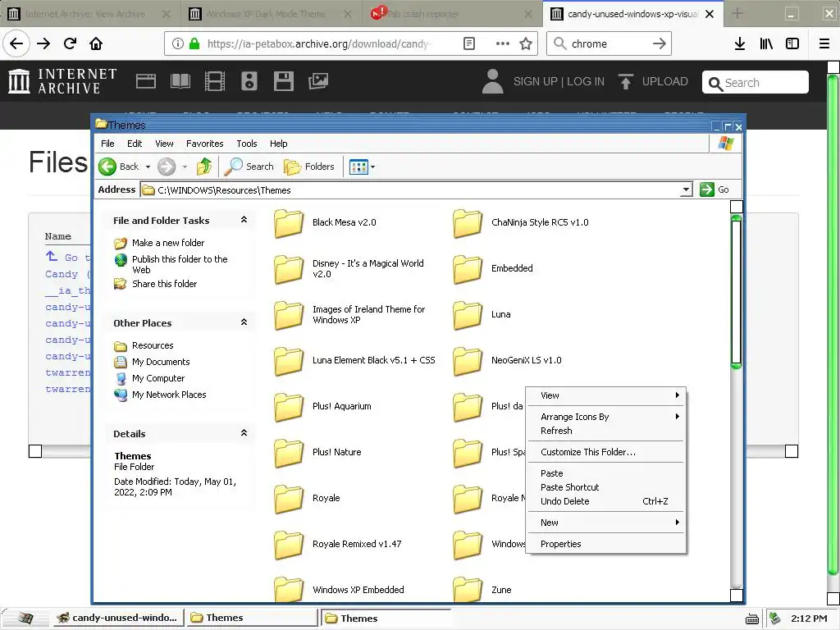The image size is (840, 630).
Task: Click the taskbar clock 2:12 PM
Action: tap(809, 619)
